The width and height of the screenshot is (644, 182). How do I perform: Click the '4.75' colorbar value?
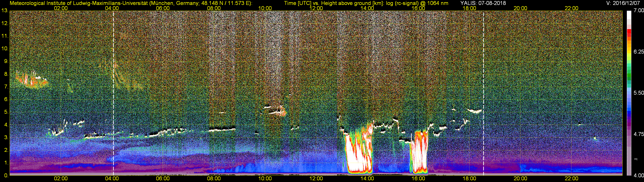pos(638,134)
